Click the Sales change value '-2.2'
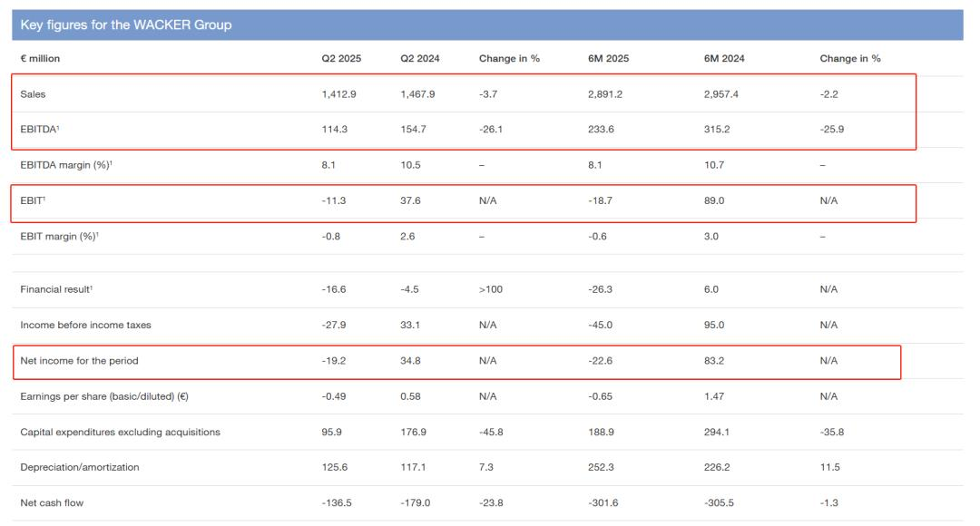This screenshot has height=526, width=980. (828, 94)
